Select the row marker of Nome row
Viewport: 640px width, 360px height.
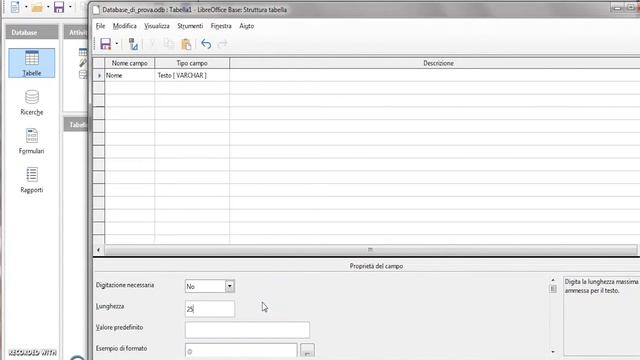point(99,76)
